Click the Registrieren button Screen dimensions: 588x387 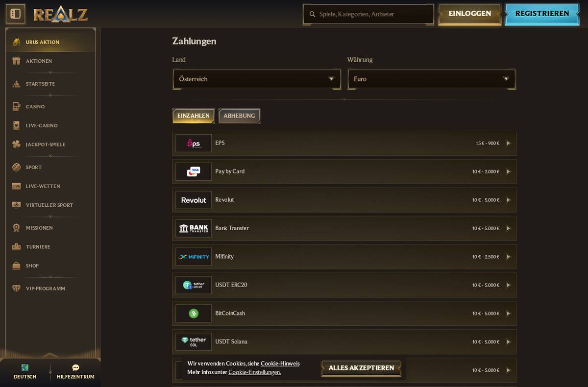[x=542, y=14]
